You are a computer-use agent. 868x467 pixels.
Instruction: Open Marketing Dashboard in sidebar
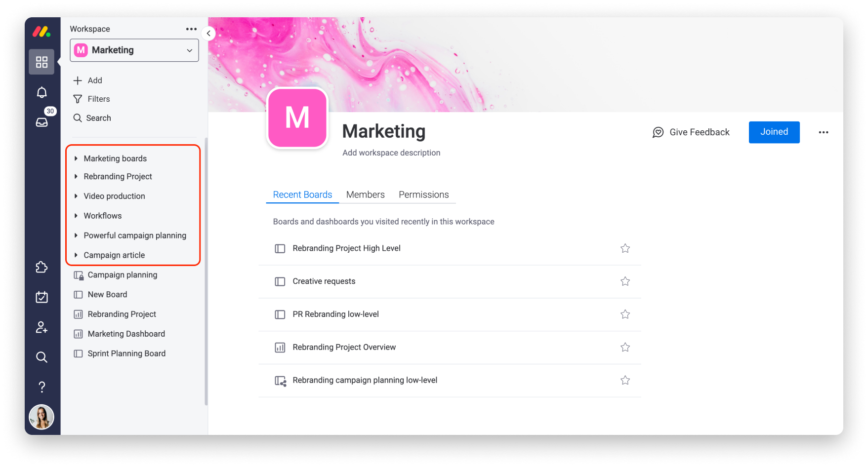click(126, 334)
